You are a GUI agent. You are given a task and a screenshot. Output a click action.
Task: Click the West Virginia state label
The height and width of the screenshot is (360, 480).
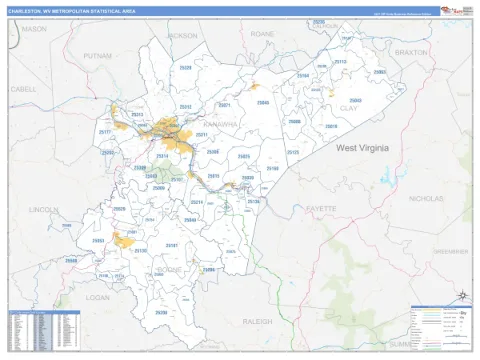[362, 148]
